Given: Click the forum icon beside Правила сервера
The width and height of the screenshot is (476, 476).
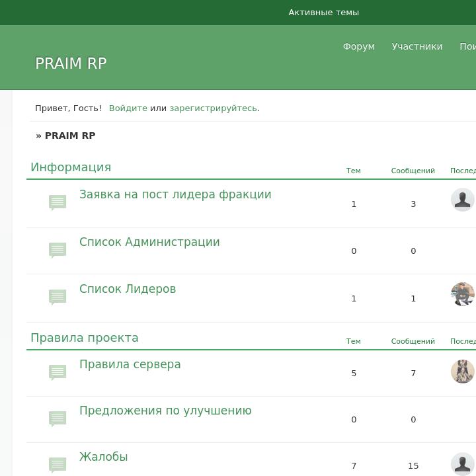Looking at the screenshot, I should [x=58, y=372].
